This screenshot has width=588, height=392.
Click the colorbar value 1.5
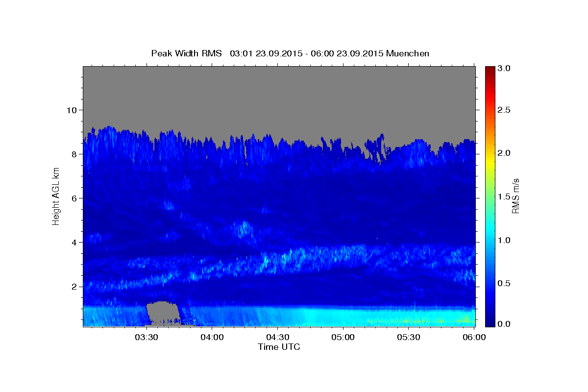pos(504,196)
